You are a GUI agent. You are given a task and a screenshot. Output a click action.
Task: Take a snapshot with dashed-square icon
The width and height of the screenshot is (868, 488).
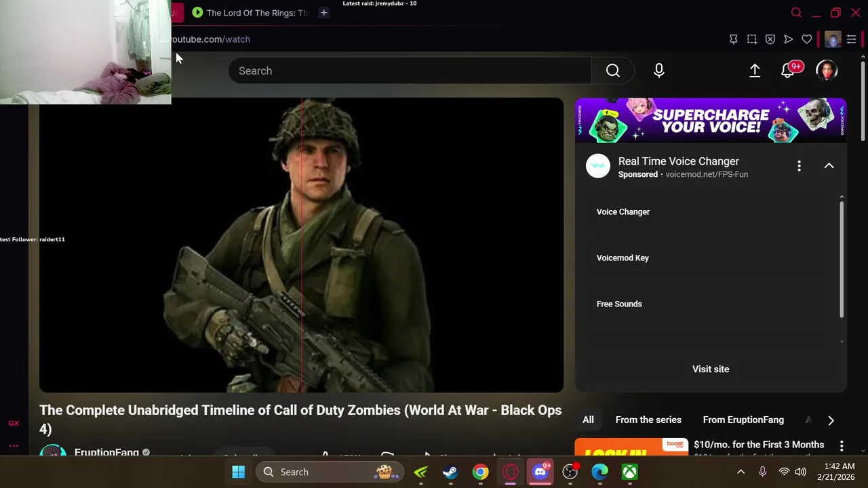point(751,39)
